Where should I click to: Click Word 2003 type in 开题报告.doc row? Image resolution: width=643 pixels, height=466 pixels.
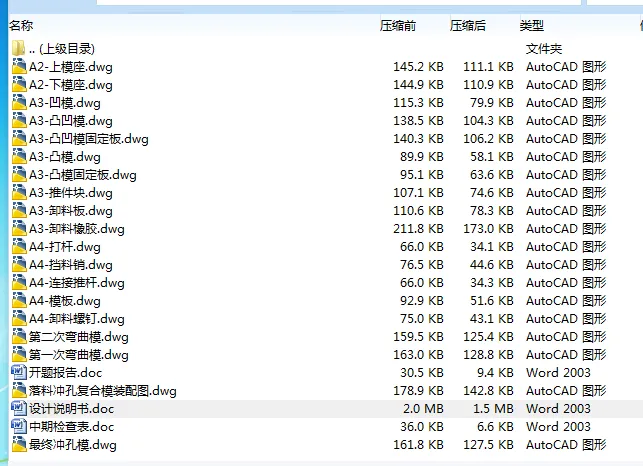[x=558, y=373]
